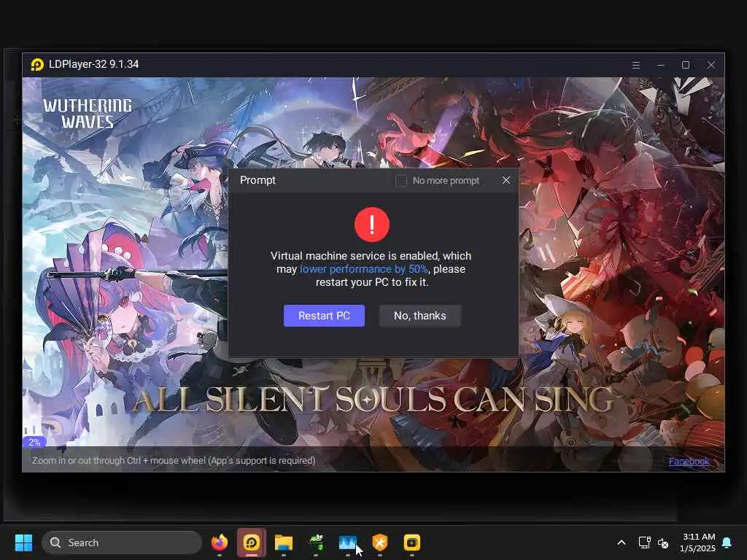Open the clock showing 3:11 AM
The image size is (747, 560).
[697, 542]
